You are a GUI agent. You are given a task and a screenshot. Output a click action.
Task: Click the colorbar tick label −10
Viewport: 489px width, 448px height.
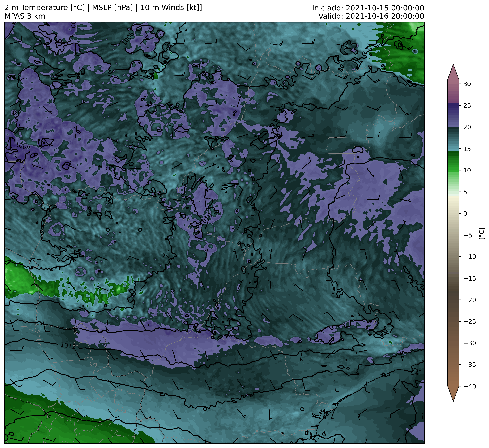click(469, 257)
